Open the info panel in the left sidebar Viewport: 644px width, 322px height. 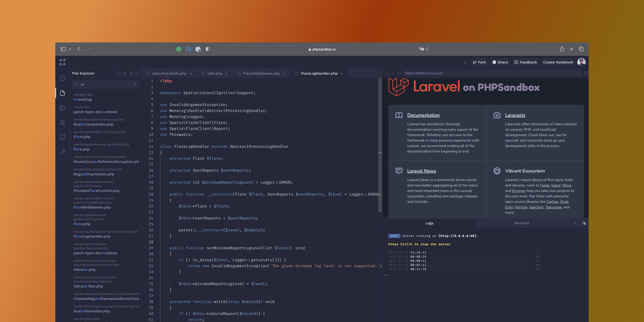click(62, 78)
